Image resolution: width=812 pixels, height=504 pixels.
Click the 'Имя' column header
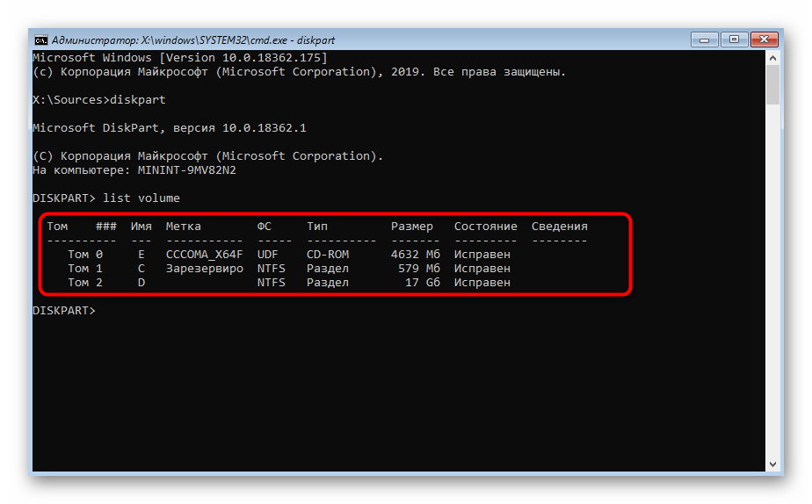141,227
